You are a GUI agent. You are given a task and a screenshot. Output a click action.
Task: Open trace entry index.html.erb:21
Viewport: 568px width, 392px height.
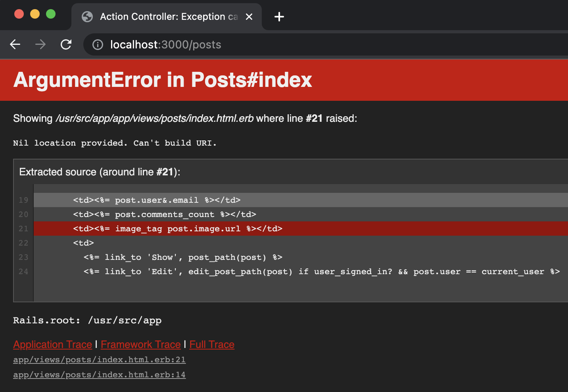[x=99, y=359]
